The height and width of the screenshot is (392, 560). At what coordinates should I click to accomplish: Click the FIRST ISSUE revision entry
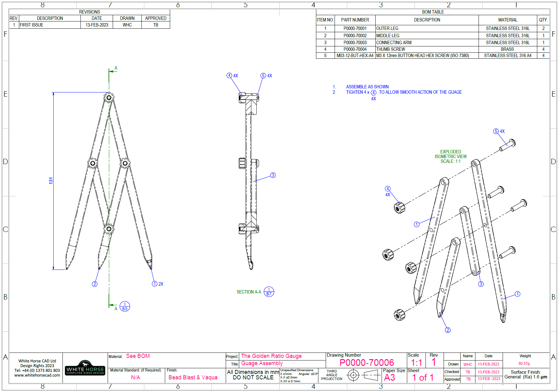tap(31, 25)
